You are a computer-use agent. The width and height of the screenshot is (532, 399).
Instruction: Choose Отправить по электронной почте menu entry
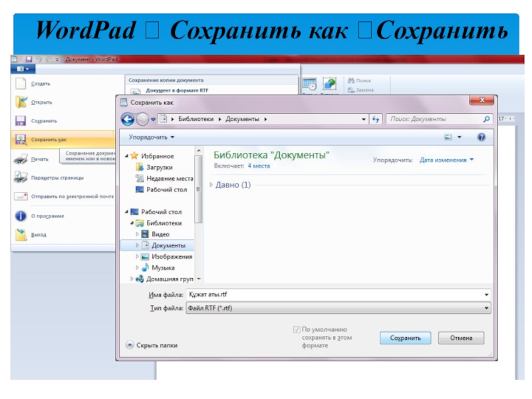65,196
